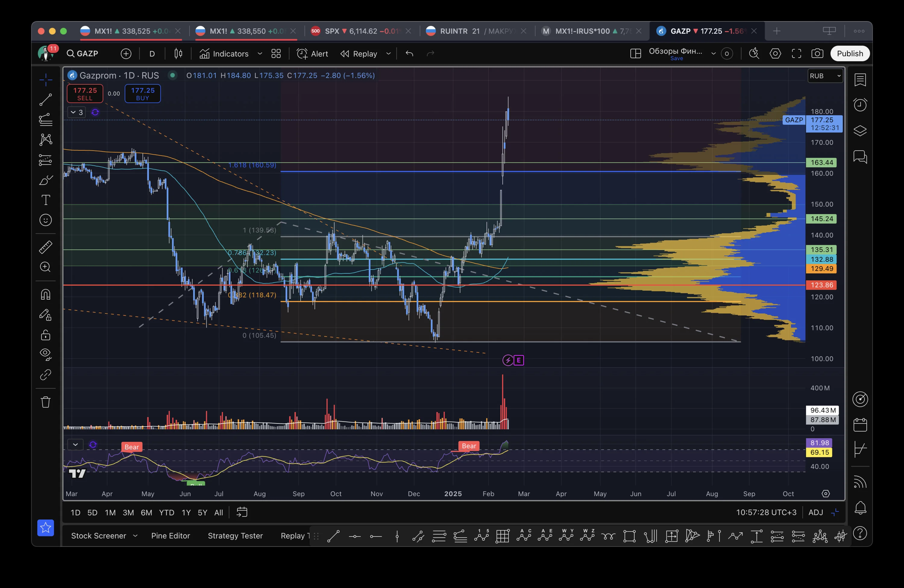Toggle the favorites star toolbar button
Image resolution: width=904 pixels, height=588 pixels.
46,528
